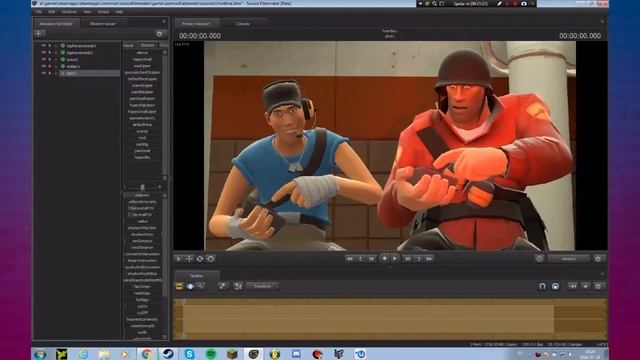
Task: Open the Help menu
Action: (119, 12)
